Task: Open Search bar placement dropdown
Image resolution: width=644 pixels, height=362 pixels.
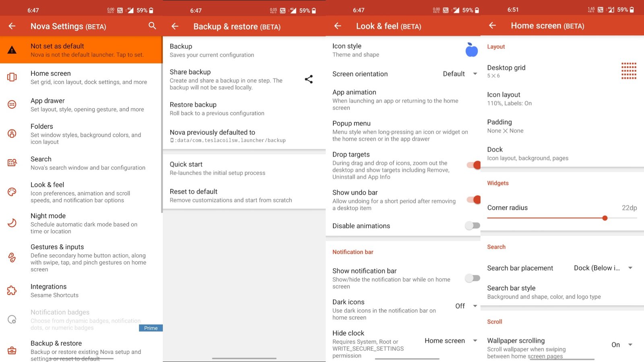Action: pyautogui.click(x=603, y=268)
